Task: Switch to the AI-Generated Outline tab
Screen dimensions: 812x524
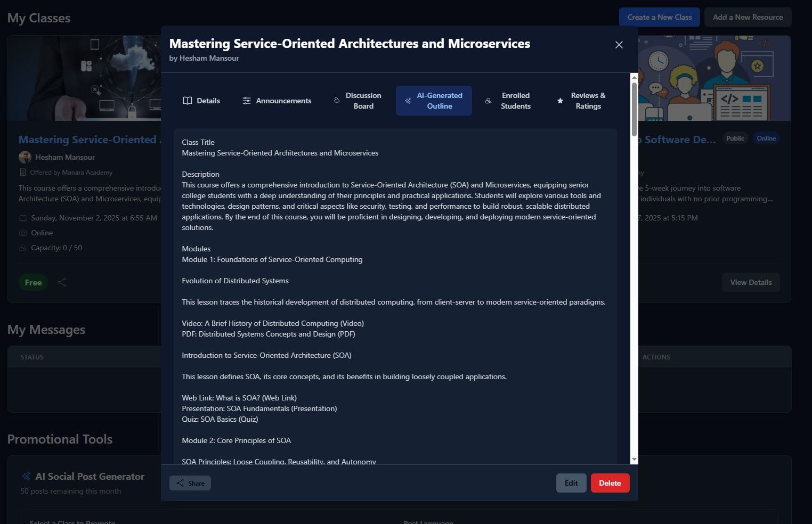Action: [434, 100]
